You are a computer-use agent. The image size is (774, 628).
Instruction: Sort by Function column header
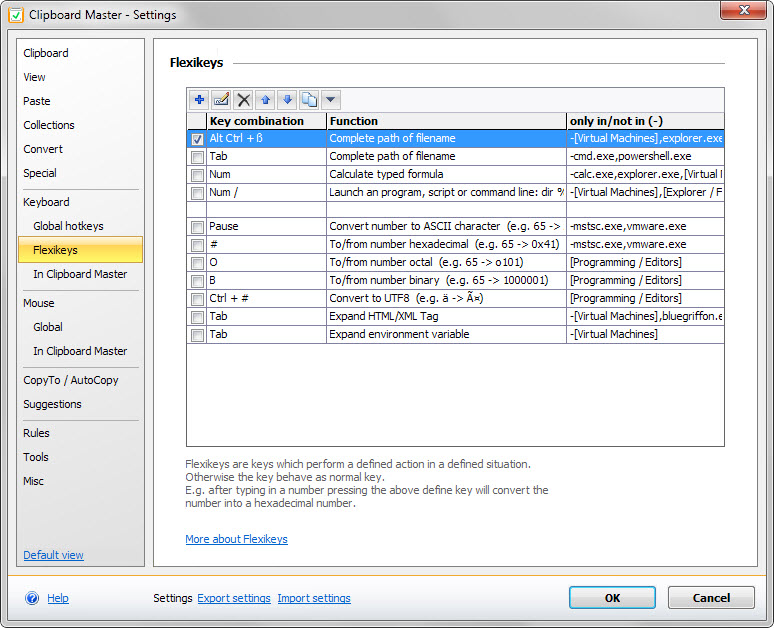click(446, 121)
